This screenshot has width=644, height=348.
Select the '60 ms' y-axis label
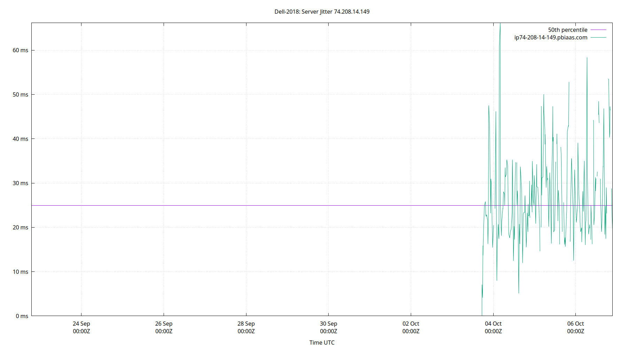[21, 50]
